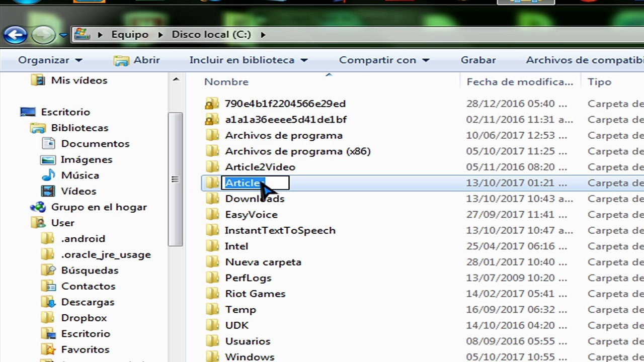The height and width of the screenshot is (362, 644).
Task: Select Escritorio under User in tree
Action: [x=86, y=333]
